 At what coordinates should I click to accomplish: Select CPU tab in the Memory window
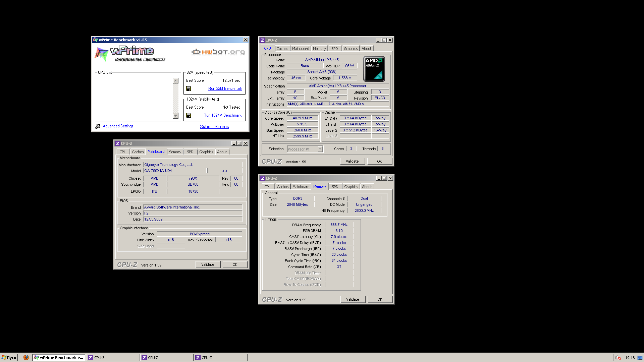click(268, 187)
